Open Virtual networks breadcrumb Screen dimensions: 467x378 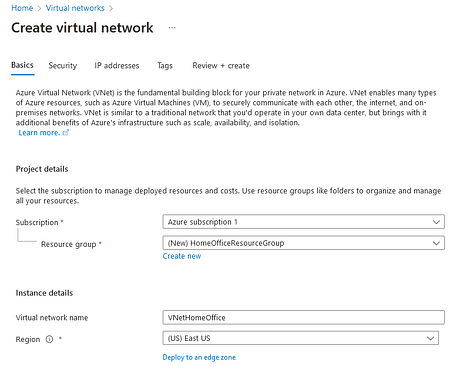(75, 8)
